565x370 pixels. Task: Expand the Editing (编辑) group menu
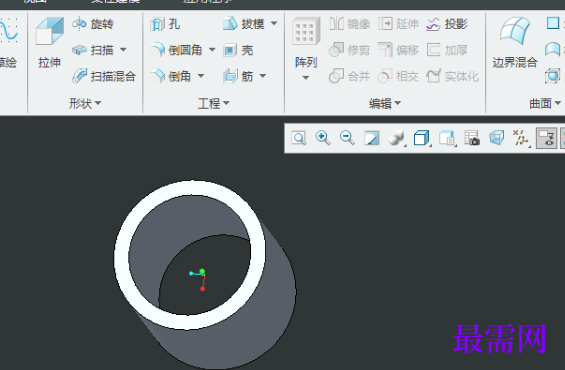point(384,104)
